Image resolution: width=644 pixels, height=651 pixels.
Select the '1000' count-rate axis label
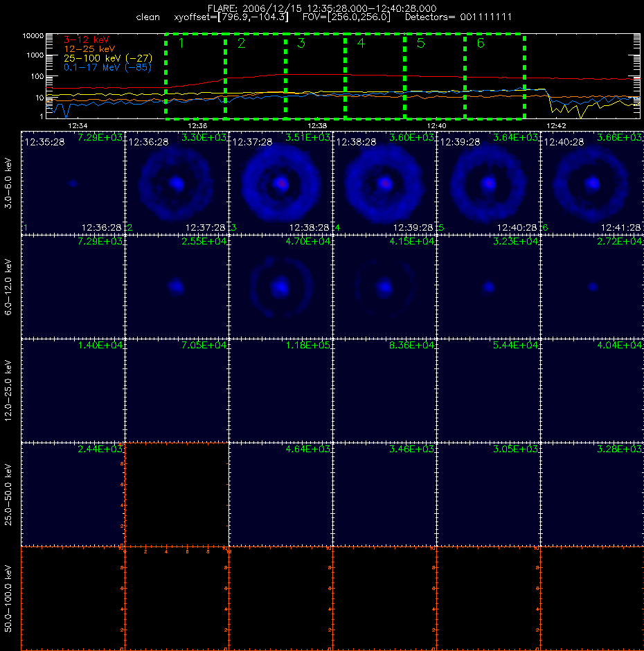35,55
